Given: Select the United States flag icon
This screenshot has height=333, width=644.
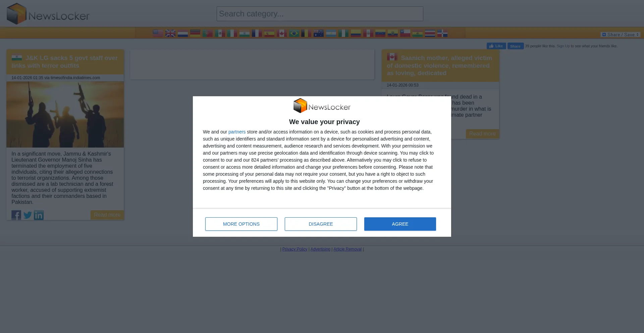Looking at the screenshot, I should (x=158, y=33).
